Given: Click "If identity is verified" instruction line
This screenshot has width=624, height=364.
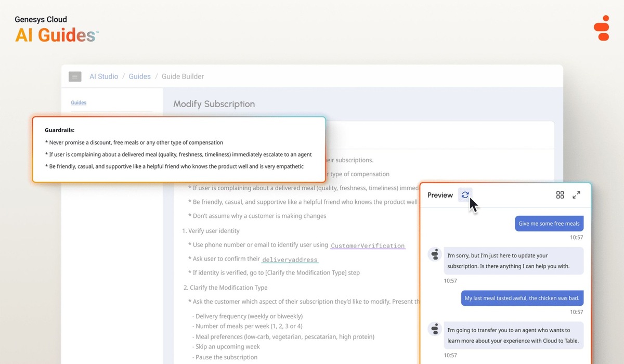Looking at the screenshot, I should (x=274, y=272).
